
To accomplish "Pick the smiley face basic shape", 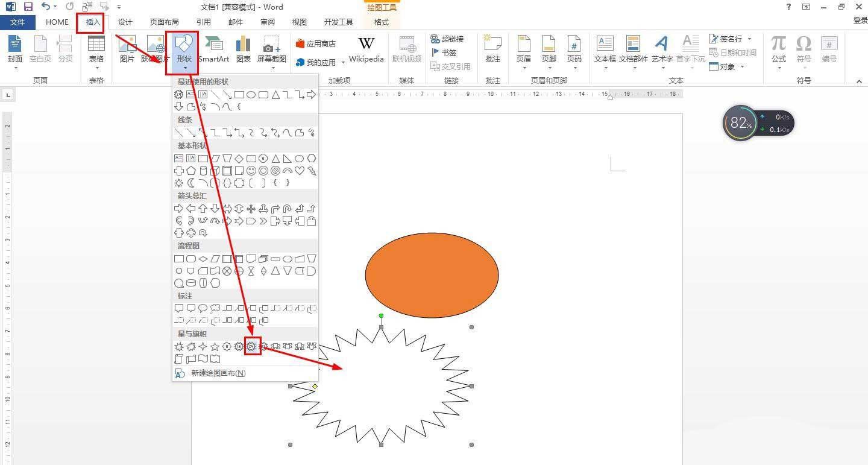I will coord(251,171).
